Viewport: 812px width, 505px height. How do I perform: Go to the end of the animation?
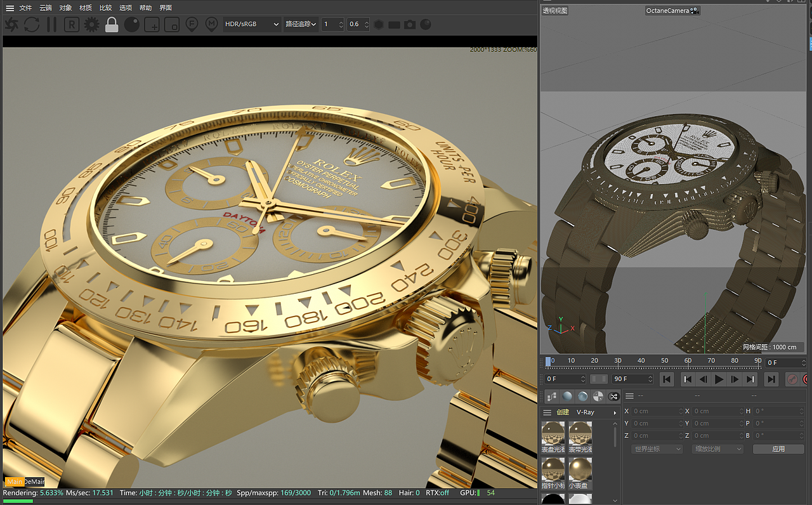[771, 379]
